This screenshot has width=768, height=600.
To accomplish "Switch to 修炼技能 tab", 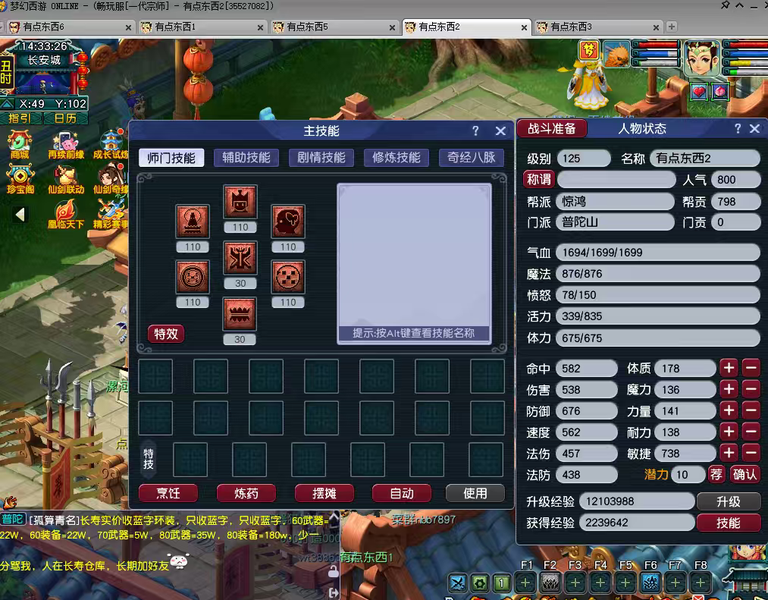I will 396,158.
